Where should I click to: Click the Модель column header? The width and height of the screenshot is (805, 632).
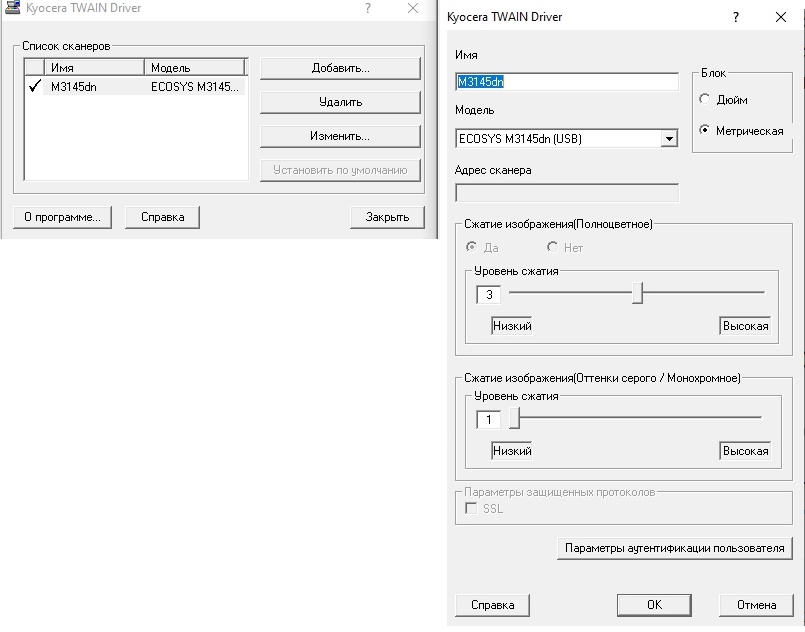coord(195,68)
